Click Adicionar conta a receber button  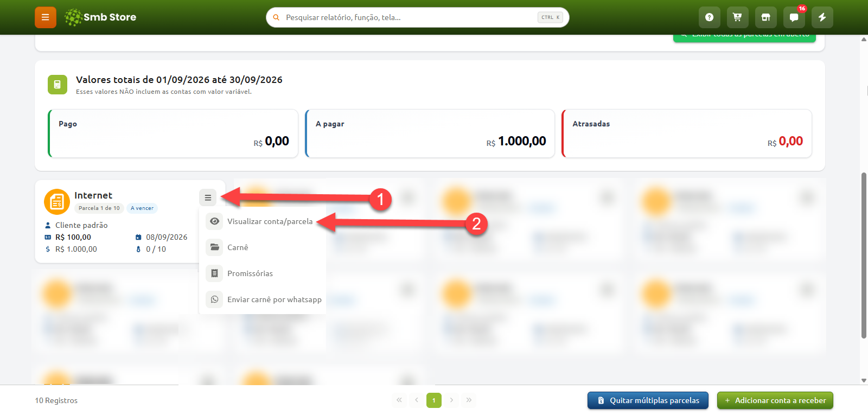tap(775, 400)
